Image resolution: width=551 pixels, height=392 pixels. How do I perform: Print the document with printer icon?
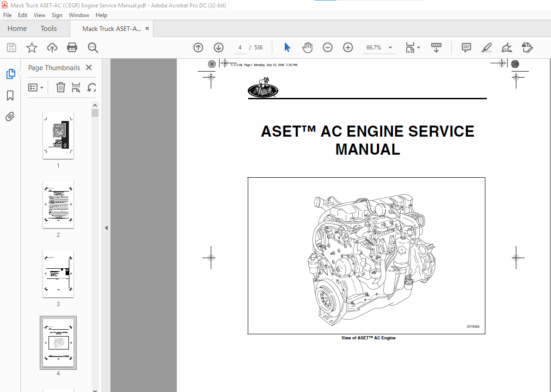(x=72, y=48)
